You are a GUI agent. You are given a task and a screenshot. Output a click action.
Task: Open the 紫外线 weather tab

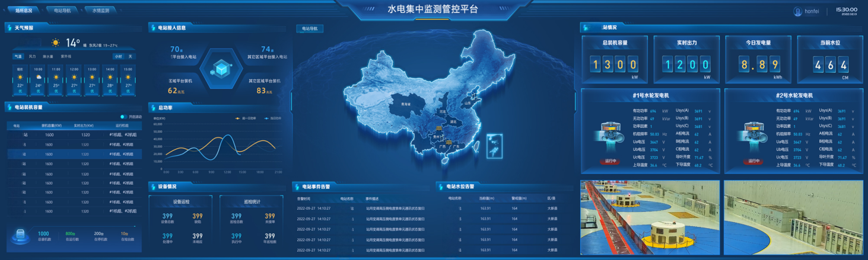coord(66,57)
